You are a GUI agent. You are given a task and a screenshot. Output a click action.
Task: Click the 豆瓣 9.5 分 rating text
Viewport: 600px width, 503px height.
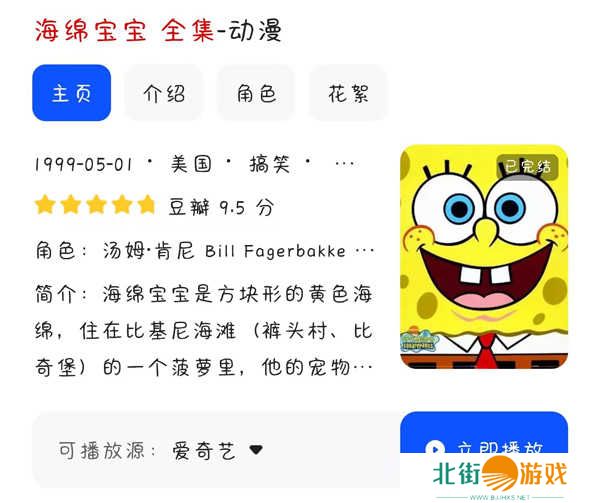(x=222, y=208)
